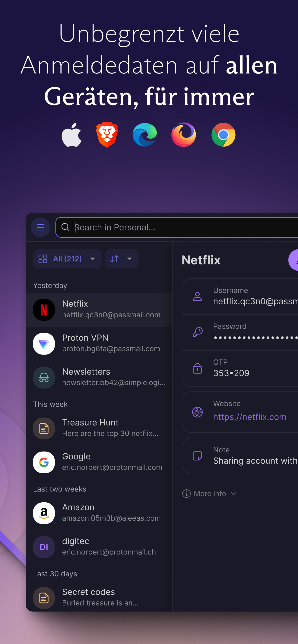Open the Secret codes note title
Viewport: 298px width, 644px height.
click(89, 592)
